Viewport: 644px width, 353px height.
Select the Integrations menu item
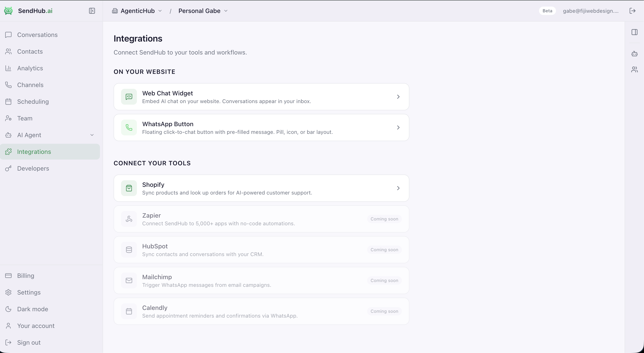click(50, 152)
